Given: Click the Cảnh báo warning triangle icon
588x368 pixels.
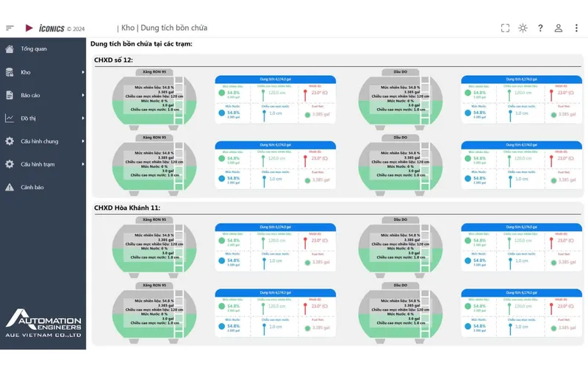Looking at the screenshot, I should [10, 187].
